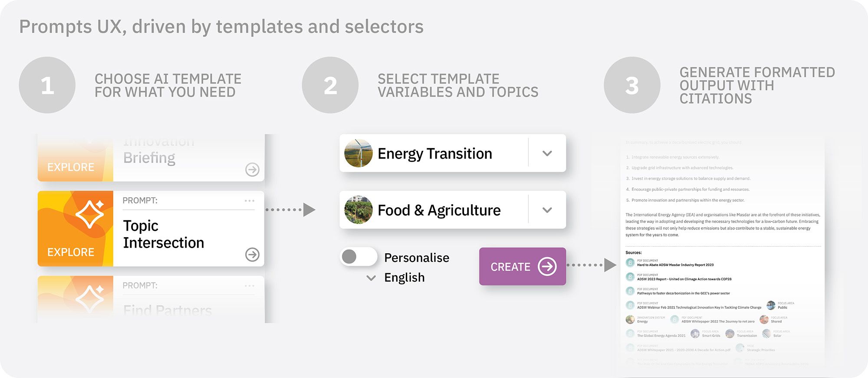Open the Topic Intersection three-dots menu
Screen dimensions: 868x378
point(250,201)
